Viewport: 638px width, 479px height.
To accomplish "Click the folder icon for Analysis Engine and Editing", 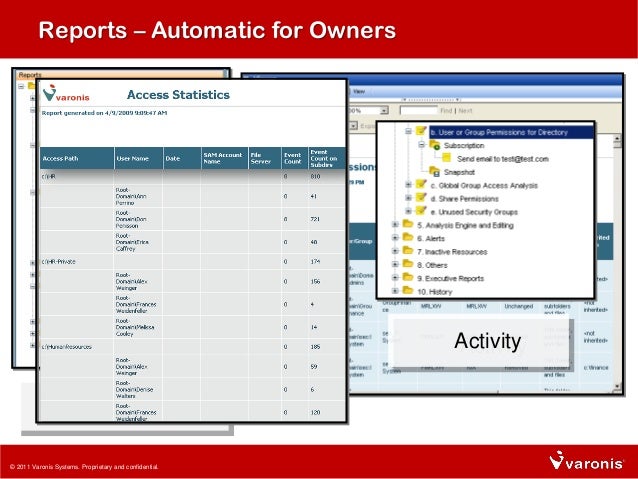I will point(408,224).
